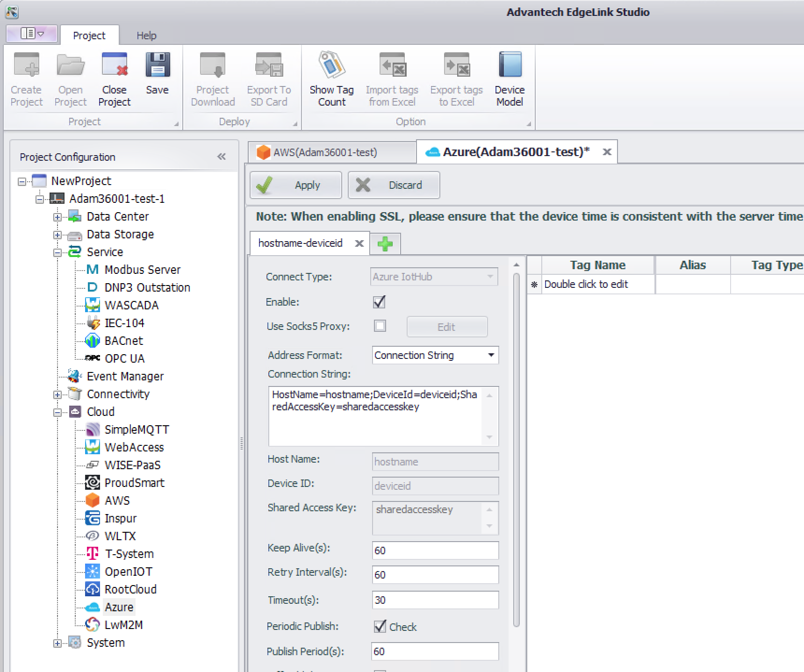Discard the Azure configuration changes
The width and height of the screenshot is (804, 672).
pos(394,185)
